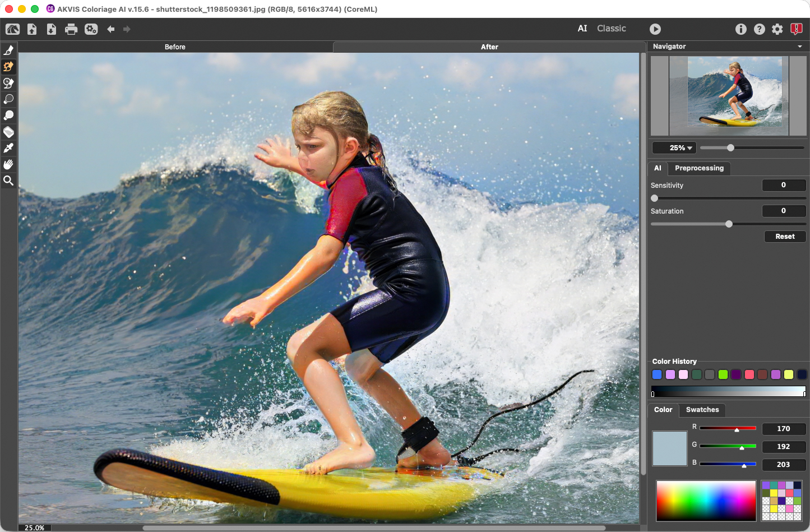The height and width of the screenshot is (532, 810).
Task: Activate the Hand tool
Action: click(8, 164)
